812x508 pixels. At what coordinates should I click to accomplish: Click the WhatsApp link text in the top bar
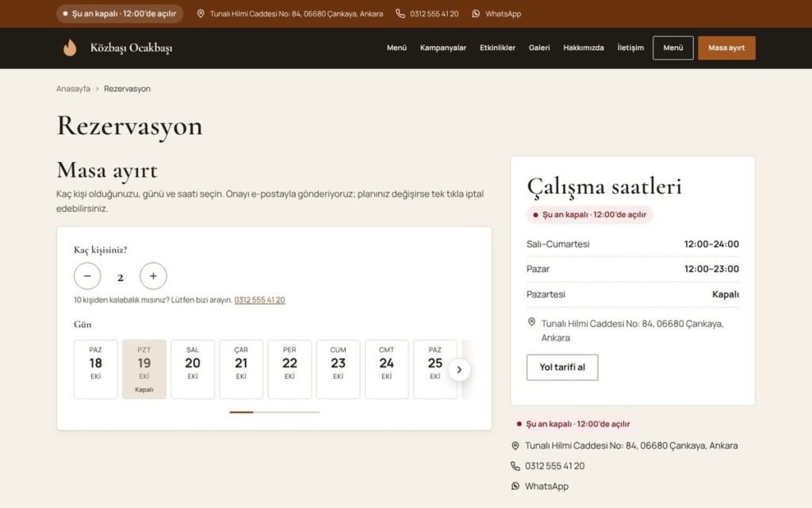point(503,14)
